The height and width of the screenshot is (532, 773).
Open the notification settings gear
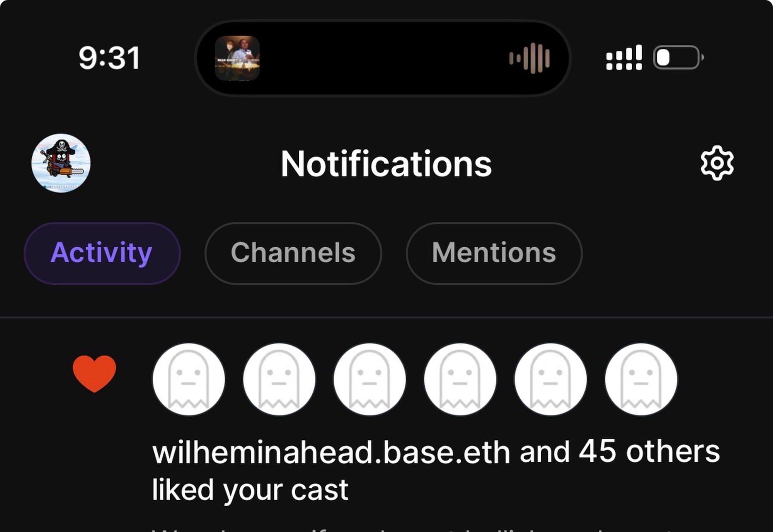(x=717, y=163)
